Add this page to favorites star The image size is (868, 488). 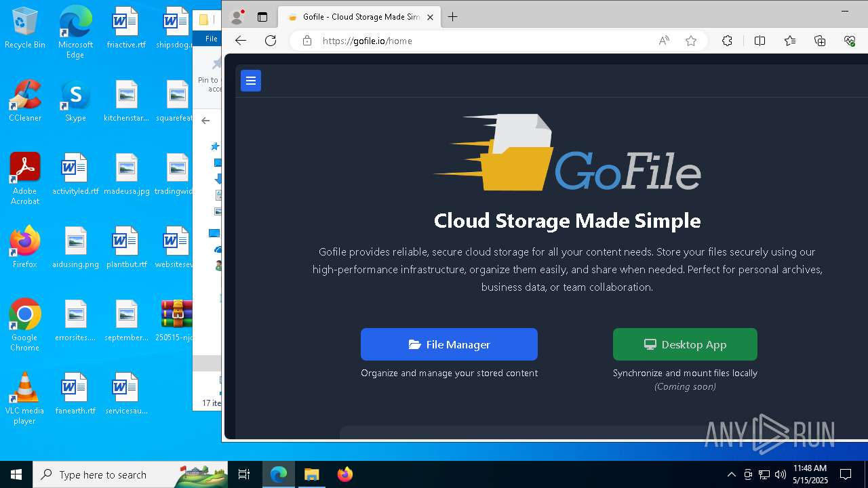coord(691,41)
